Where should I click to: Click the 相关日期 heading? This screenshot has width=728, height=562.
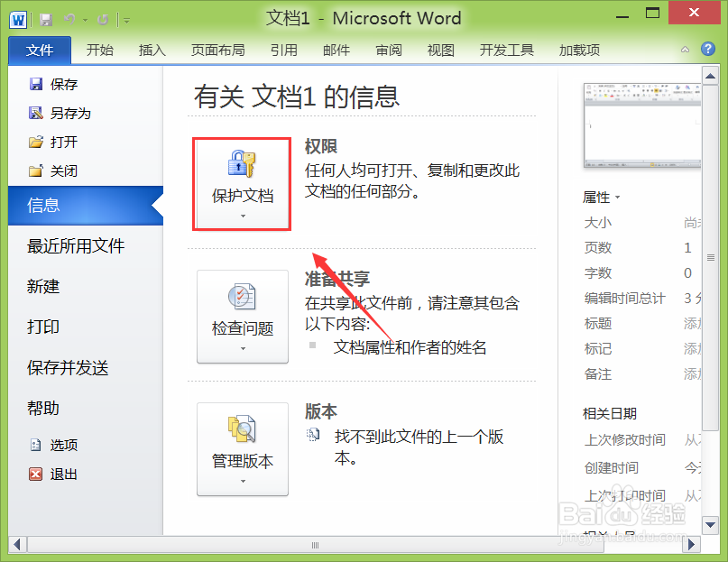pyautogui.click(x=610, y=413)
